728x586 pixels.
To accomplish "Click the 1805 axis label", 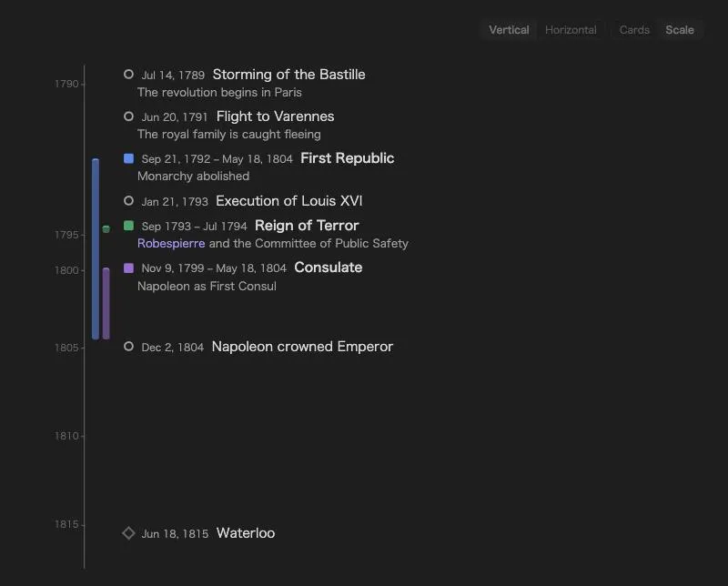I will (66, 348).
